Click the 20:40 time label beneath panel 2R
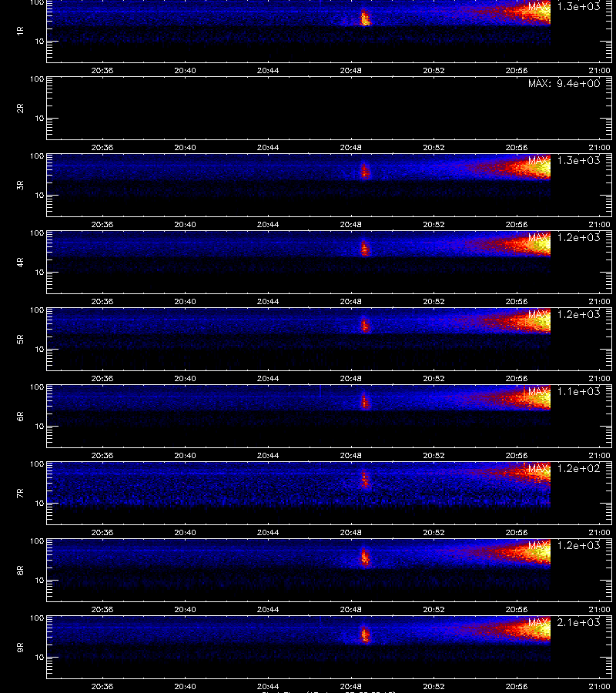Screen dimensions: 616x693 [185, 147]
